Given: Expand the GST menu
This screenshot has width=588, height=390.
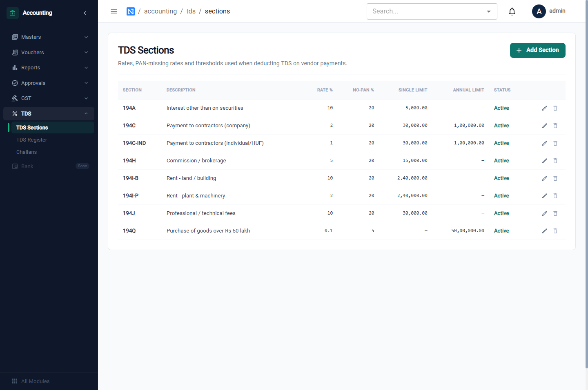Looking at the screenshot, I should pyautogui.click(x=49, y=98).
